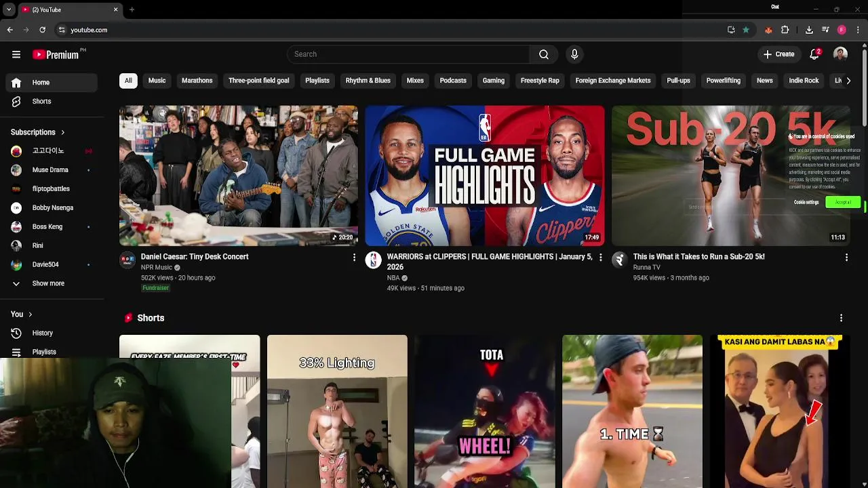Open the Chrome profile F avatar
The height and width of the screenshot is (488, 868).
pos(842,30)
